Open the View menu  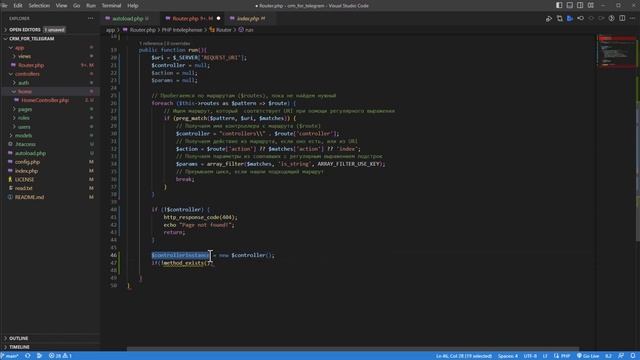pyautogui.click(x=61, y=6)
